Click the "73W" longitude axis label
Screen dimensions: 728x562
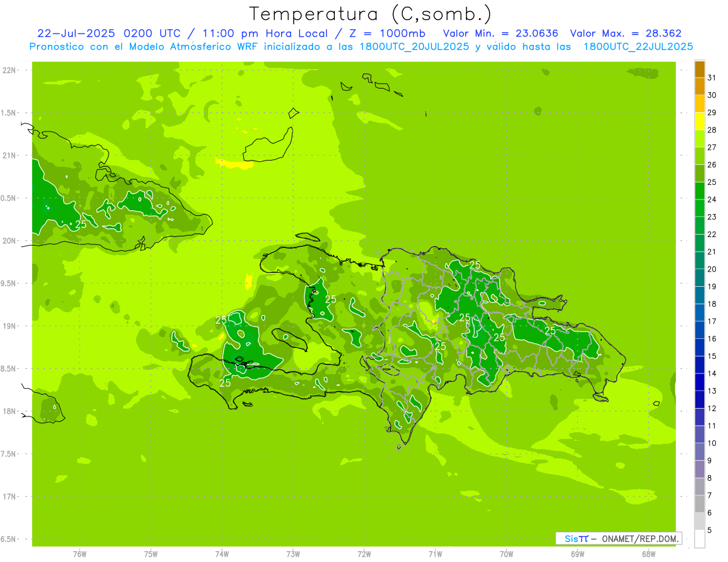tap(293, 554)
